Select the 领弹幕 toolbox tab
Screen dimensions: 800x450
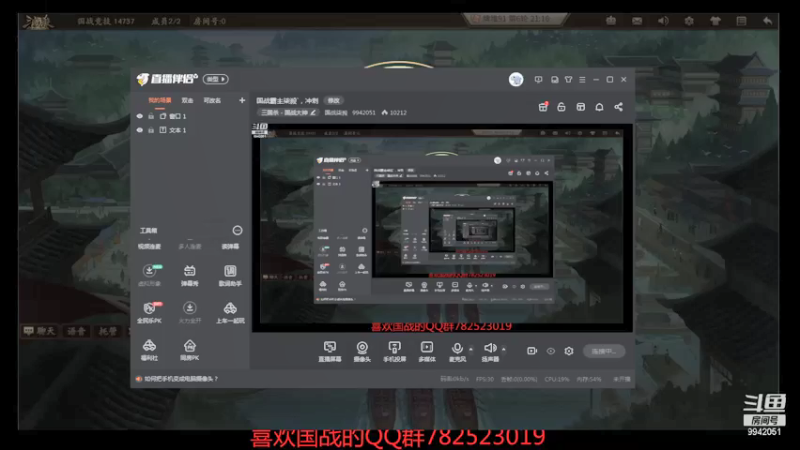point(230,246)
